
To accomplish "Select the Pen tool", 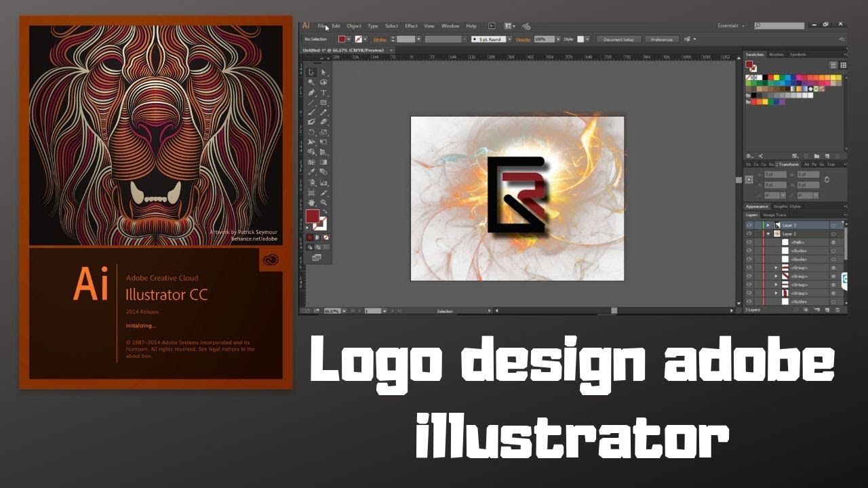I will (311, 91).
